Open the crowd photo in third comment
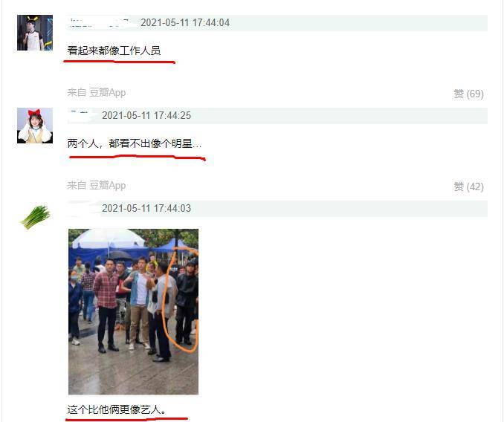 (x=133, y=311)
